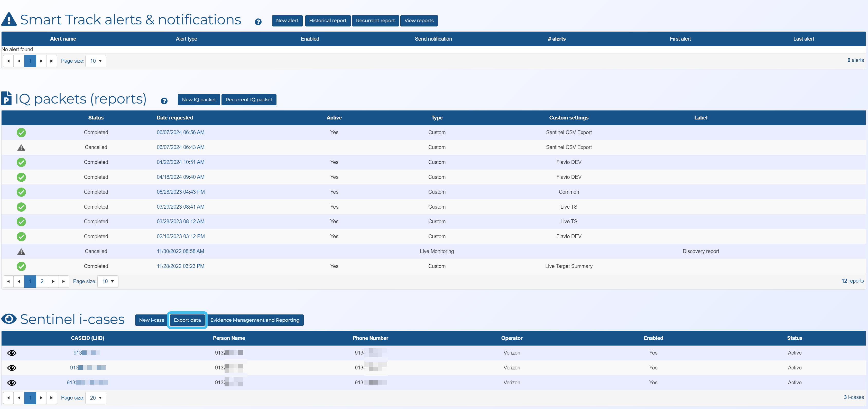The image size is (868, 409).
Task: Open i-cases page size dropdown
Action: coord(96,397)
